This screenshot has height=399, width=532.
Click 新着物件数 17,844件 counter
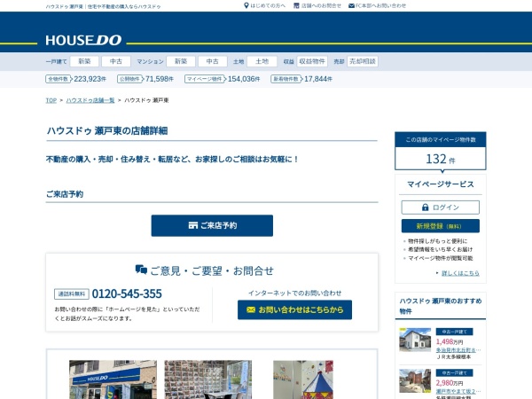pyautogui.click(x=301, y=79)
